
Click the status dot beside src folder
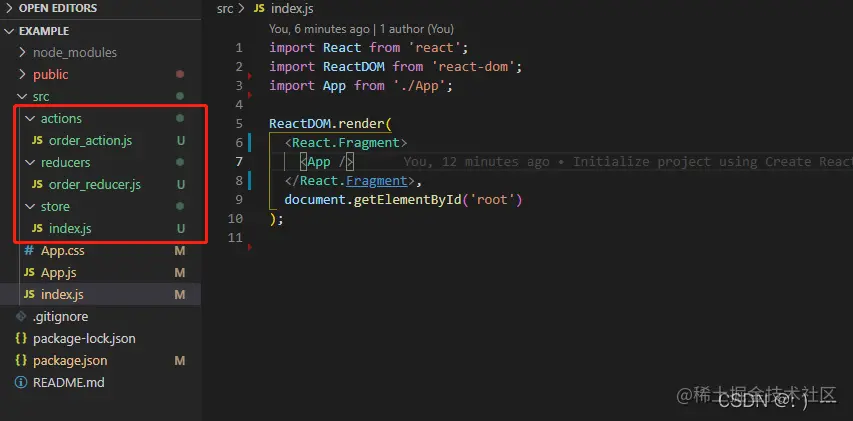180,96
